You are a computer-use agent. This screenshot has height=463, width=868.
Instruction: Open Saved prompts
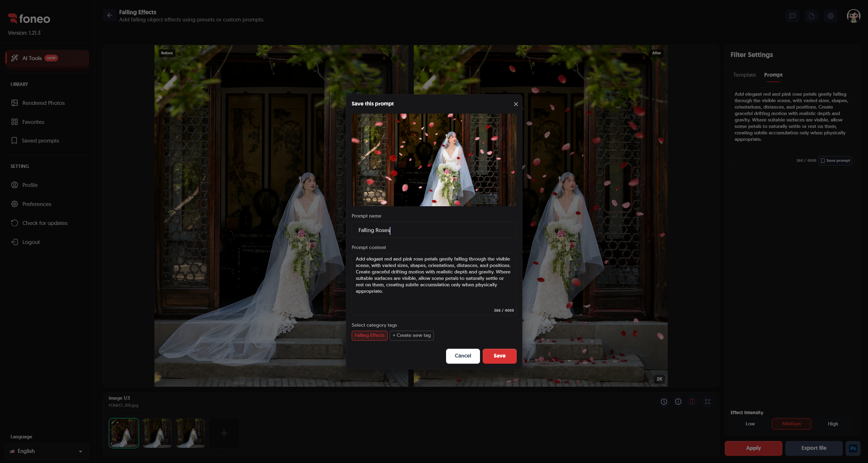(x=47, y=140)
